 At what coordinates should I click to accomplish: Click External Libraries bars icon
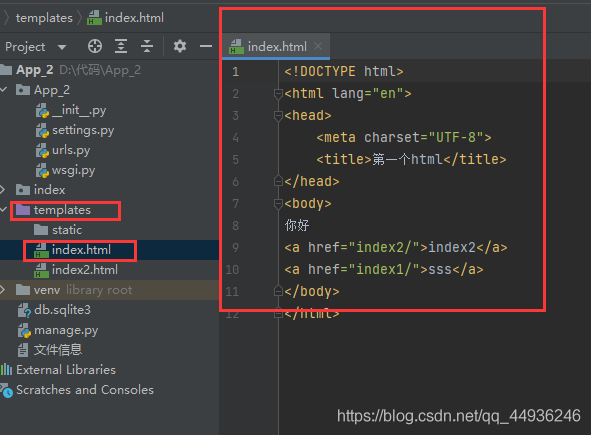[x=6, y=369]
